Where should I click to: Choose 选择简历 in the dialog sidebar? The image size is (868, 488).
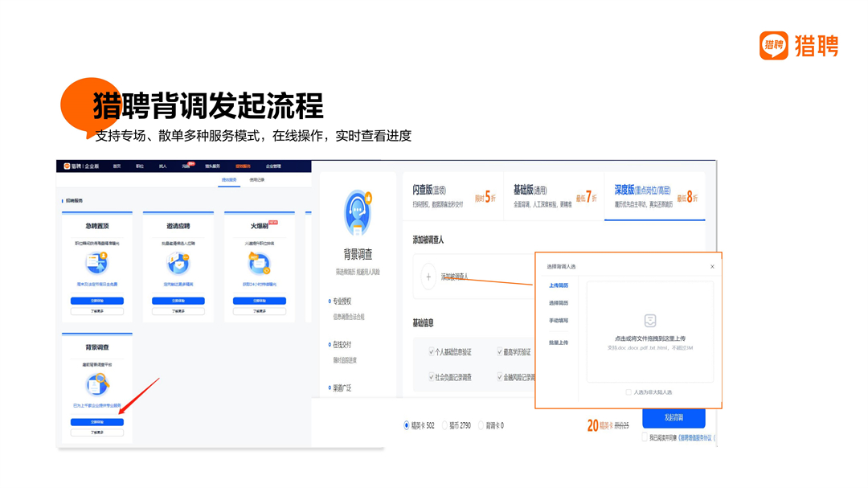pos(559,303)
